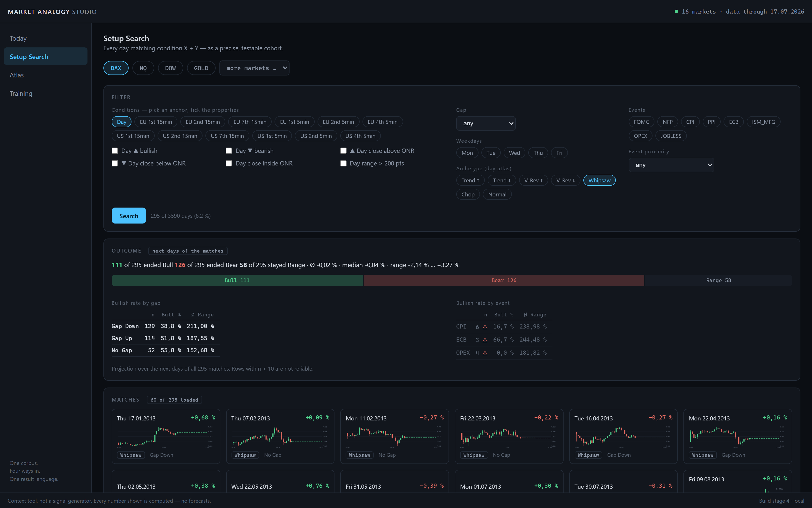This screenshot has width=812, height=508.
Task: Select the Day anchor chip
Action: click(122, 122)
